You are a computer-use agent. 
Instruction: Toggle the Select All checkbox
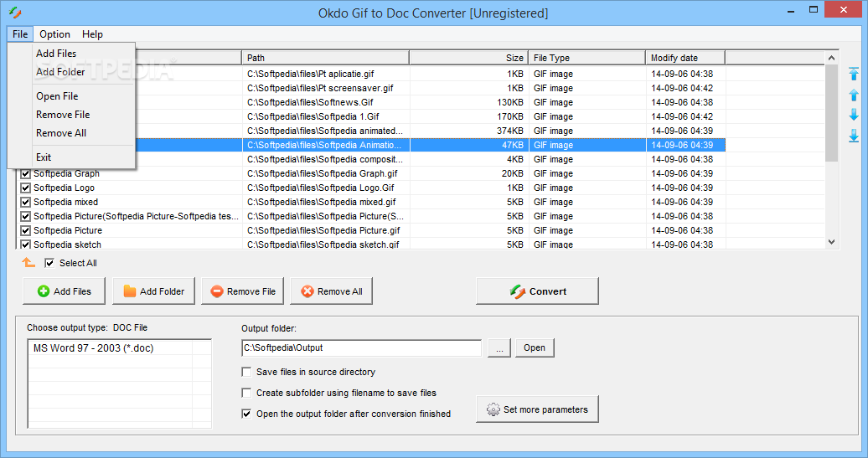[49, 263]
